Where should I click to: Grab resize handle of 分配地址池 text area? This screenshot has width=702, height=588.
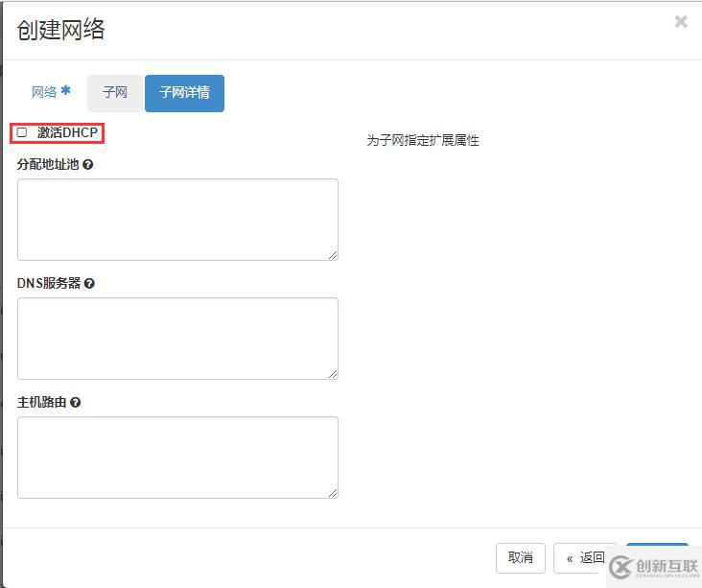(x=333, y=255)
